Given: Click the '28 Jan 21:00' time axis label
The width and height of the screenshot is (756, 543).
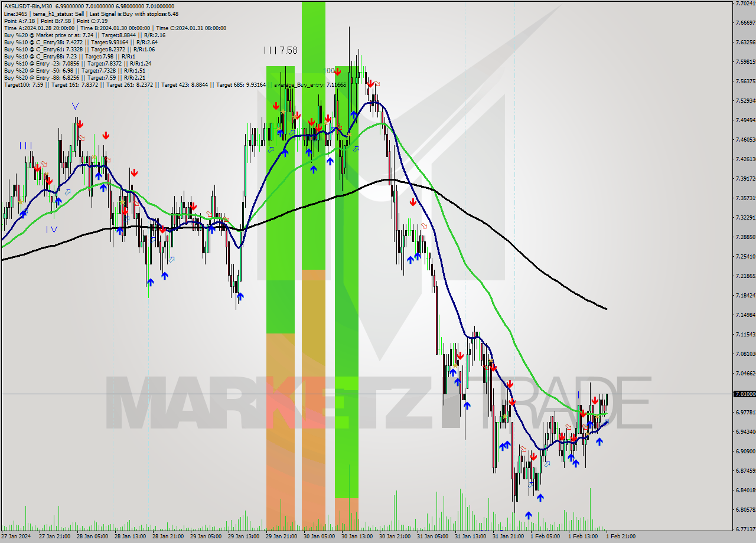Looking at the screenshot, I should 167,537.
